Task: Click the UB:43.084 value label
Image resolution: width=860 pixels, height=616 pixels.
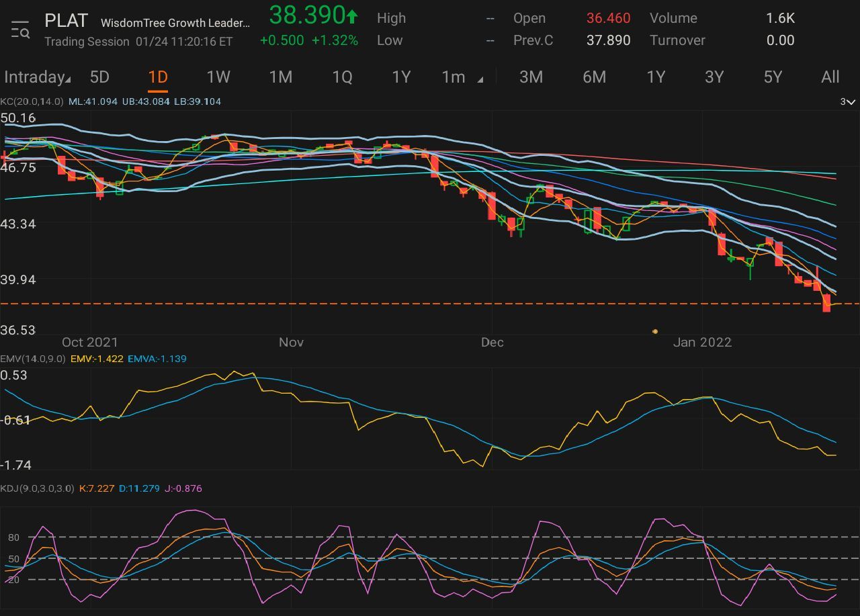Action: (145, 101)
